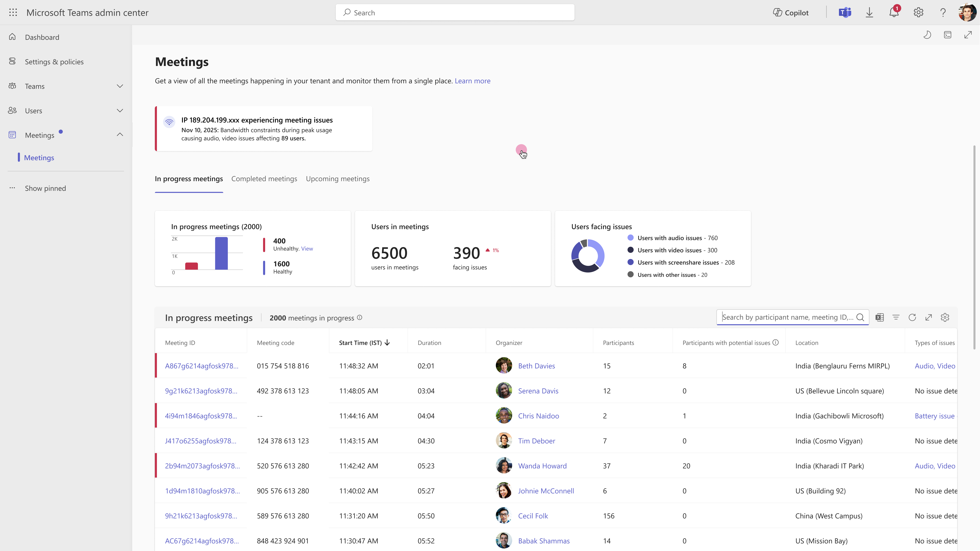Image resolution: width=980 pixels, height=551 pixels.
Task: Open the help question mark icon
Action: 943,13
